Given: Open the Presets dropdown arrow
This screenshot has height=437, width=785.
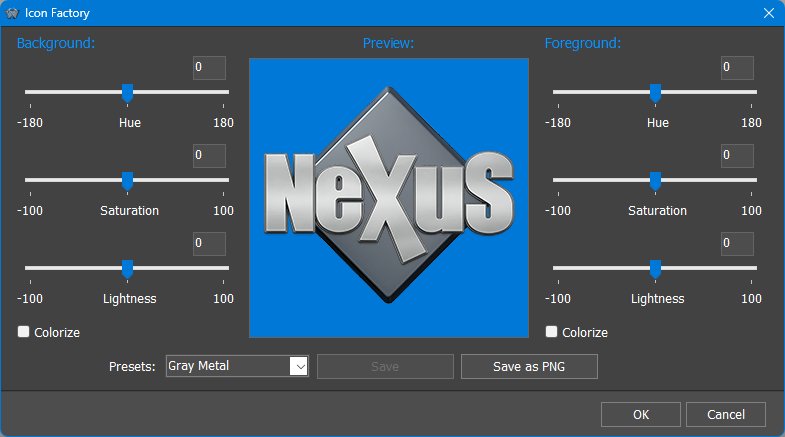Looking at the screenshot, I should [x=299, y=366].
